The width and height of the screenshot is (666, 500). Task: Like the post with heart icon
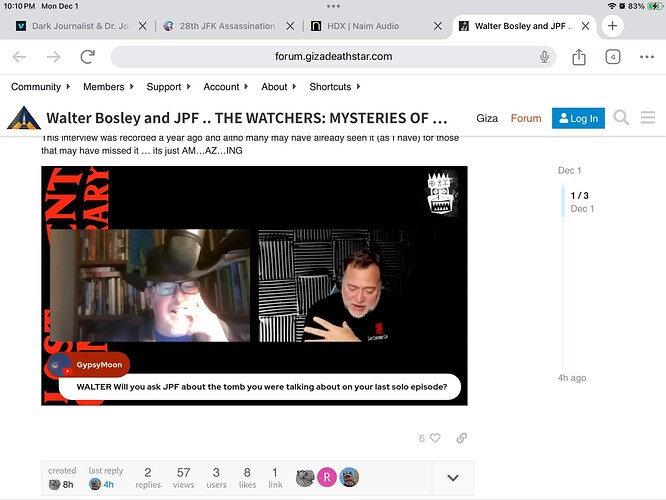coord(434,438)
